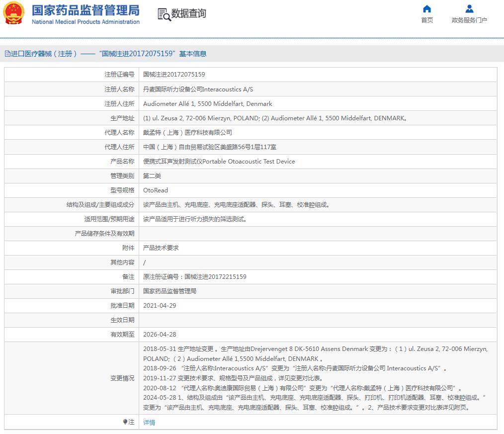Select model value OtoRead
504x434 pixels.
click(156, 190)
